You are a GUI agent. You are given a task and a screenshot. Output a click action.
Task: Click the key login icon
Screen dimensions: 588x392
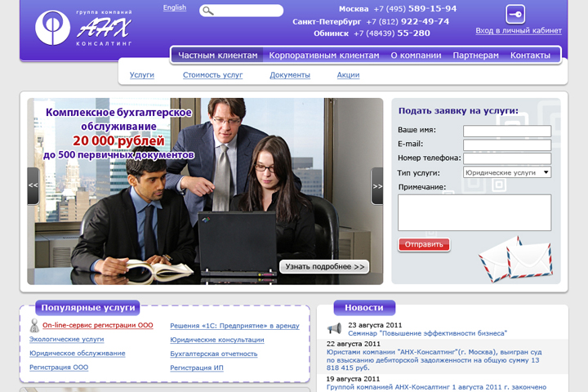point(515,15)
